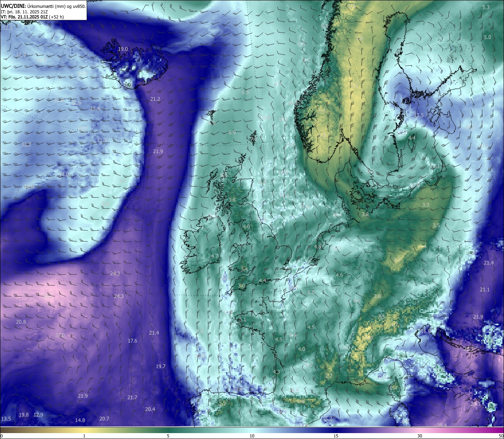Click the 2.2 value on the map
The height and width of the screenshot is (439, 504).
(x=329, y=376)
